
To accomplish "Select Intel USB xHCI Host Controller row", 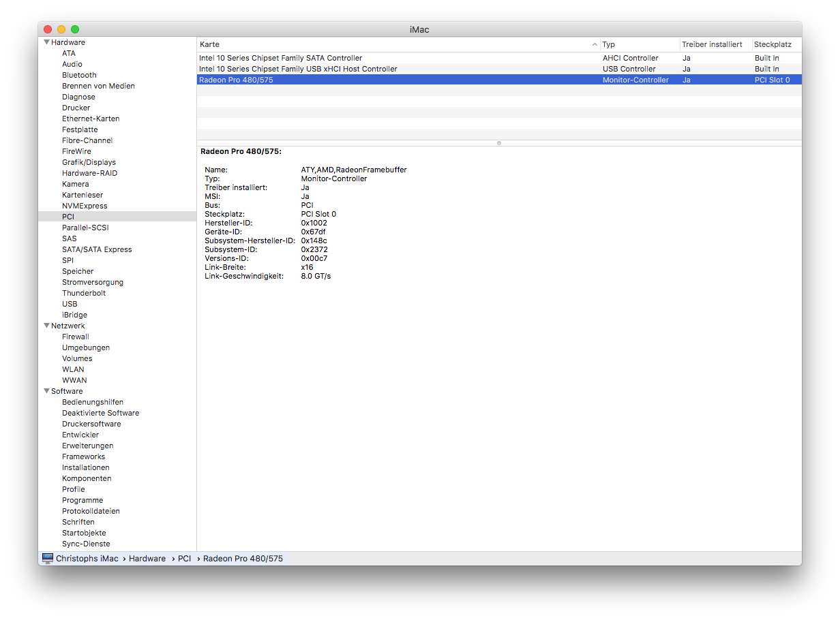I will click(499, 69).
